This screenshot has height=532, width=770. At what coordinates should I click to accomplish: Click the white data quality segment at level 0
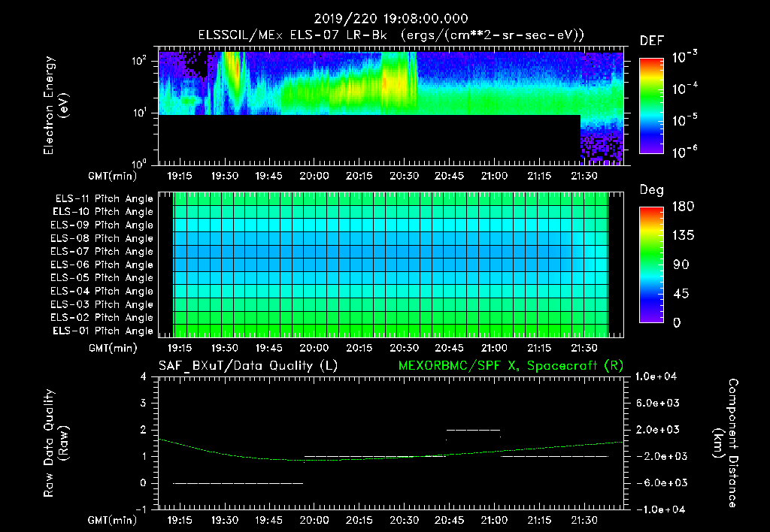point(238,483)
